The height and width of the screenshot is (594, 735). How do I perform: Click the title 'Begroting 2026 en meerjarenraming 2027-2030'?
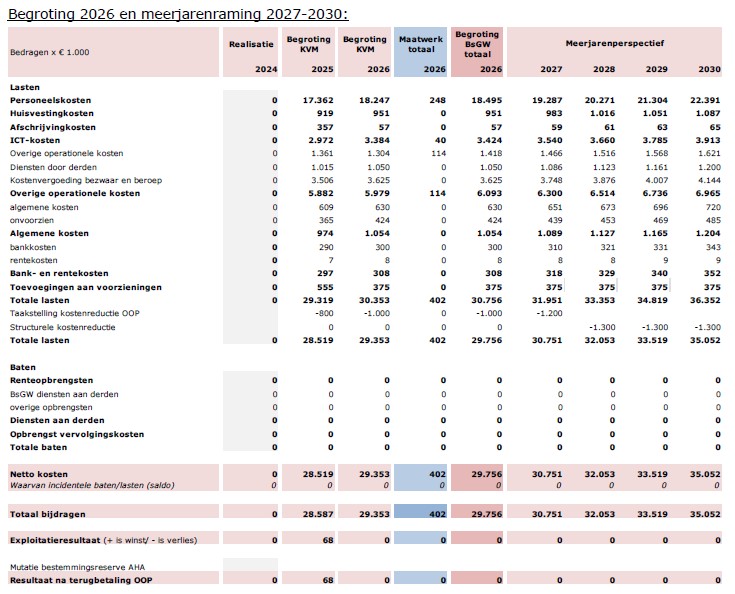pyautogui.click(x=178, y=13)
